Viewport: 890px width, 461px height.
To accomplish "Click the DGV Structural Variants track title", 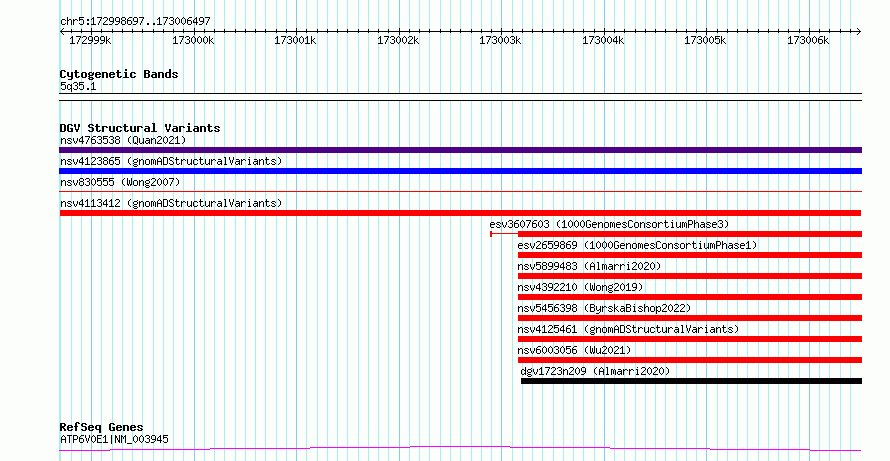I will pos(140,128).
